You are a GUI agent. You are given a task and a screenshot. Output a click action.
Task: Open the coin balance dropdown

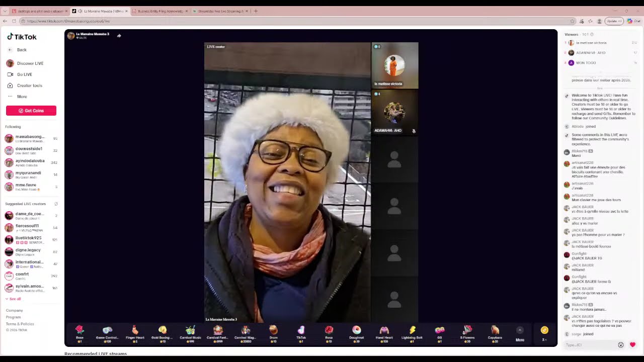point(544,334)
